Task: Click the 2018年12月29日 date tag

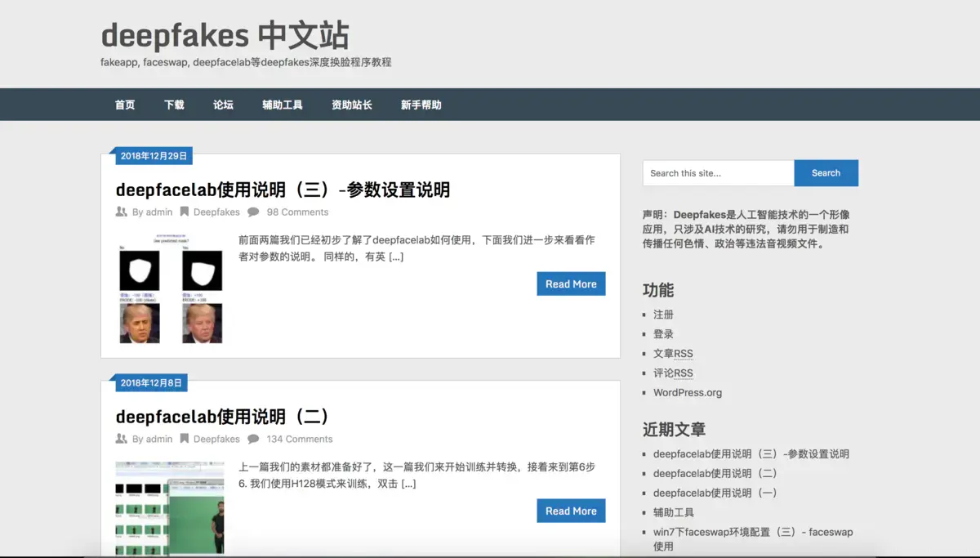Action: click(x=154, y=155)
